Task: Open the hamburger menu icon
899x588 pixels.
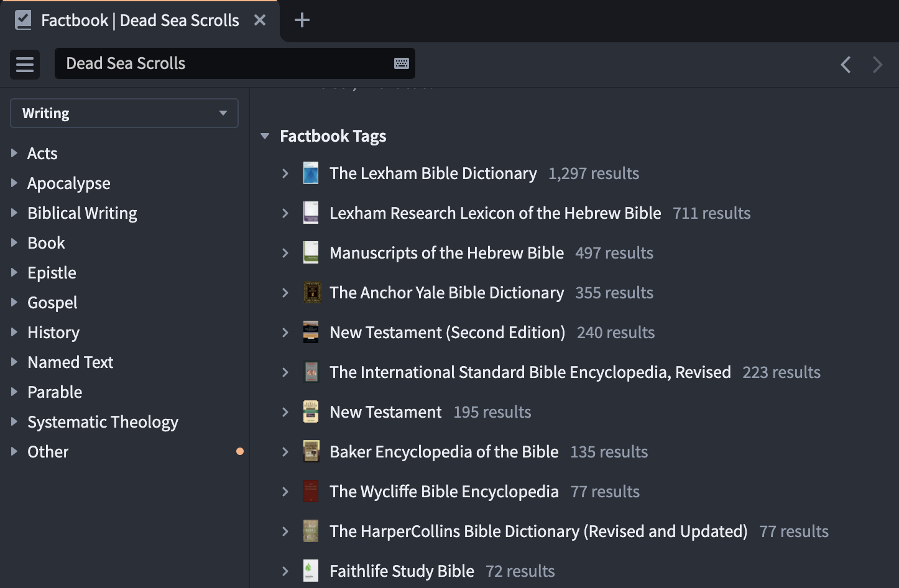Action: pos(25,64)
